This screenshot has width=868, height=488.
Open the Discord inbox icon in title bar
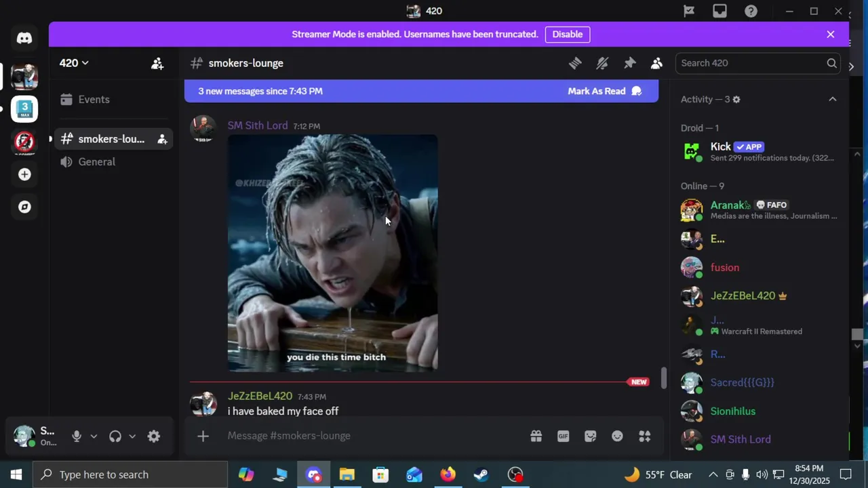(x=719, y=11)
